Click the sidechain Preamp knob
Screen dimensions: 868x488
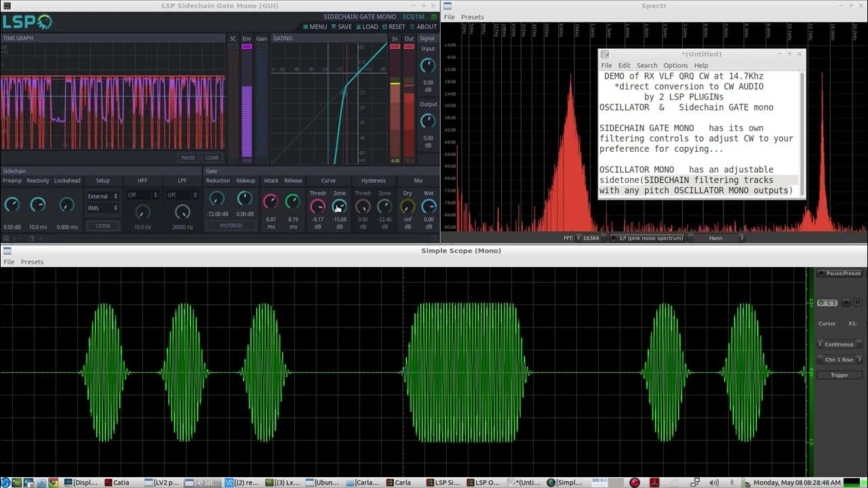(x=12, y=204)
